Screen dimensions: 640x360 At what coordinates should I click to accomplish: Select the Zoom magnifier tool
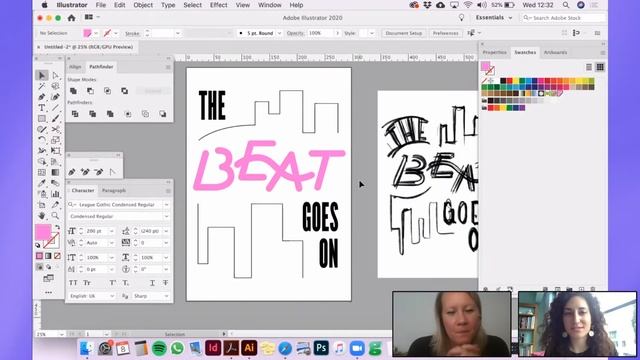point(55,216)
